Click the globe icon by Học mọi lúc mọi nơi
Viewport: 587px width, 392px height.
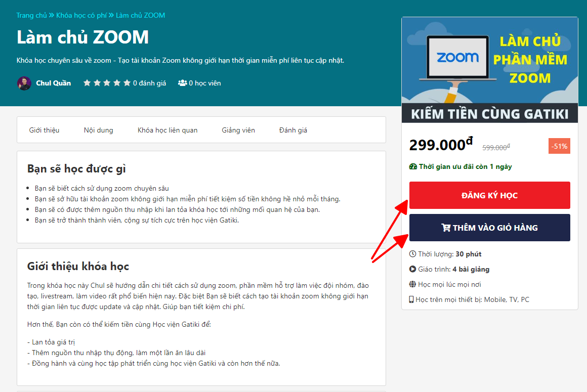pos(412,284)
